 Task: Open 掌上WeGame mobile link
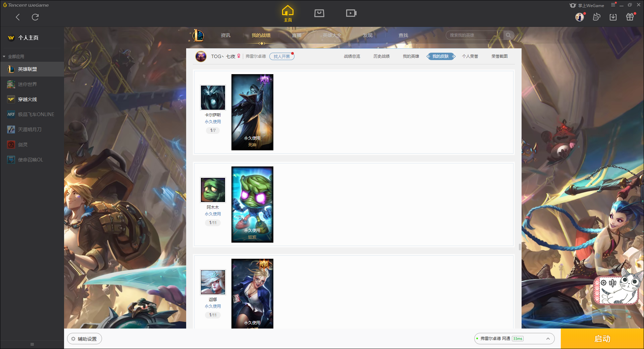[587, 5]
